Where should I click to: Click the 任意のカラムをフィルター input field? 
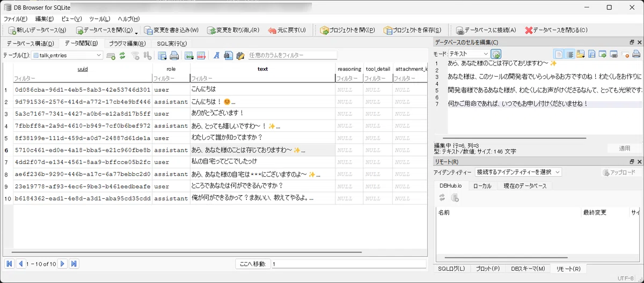pyautogui.click(x=292, y=55)
